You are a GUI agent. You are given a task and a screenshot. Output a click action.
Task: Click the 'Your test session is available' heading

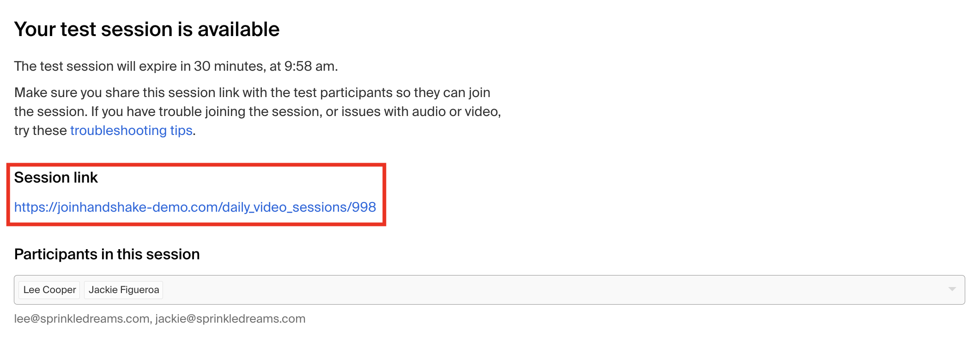pos(147,29)
